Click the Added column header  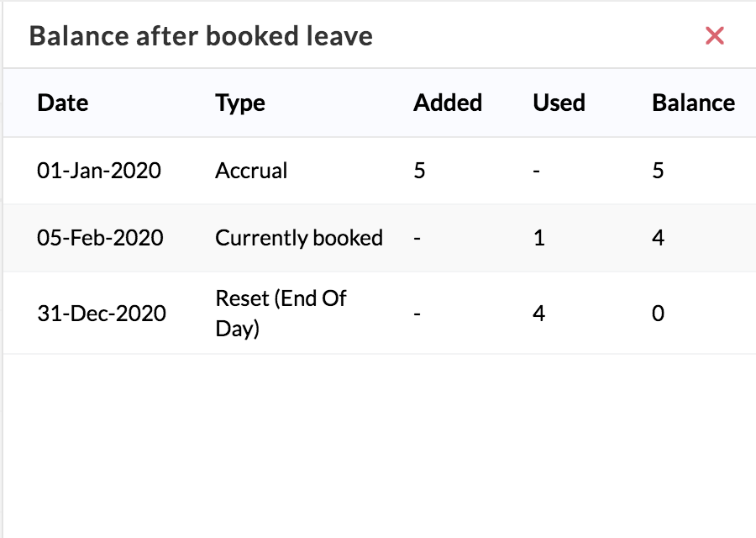pos(448,103)
